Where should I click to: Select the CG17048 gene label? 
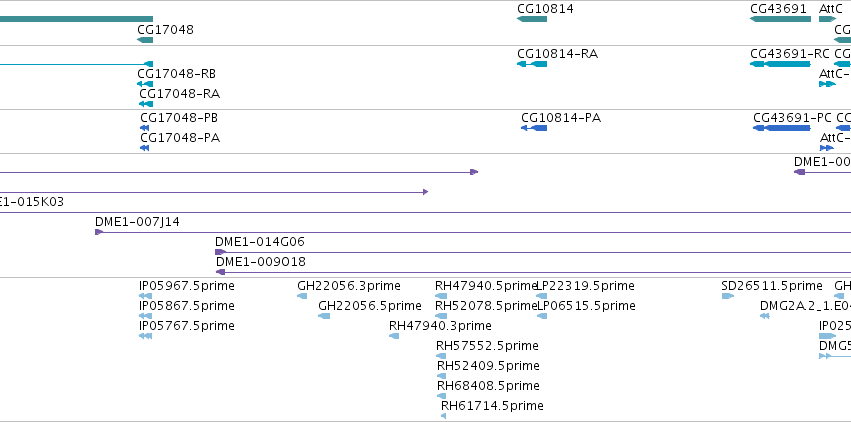(165, 30)
